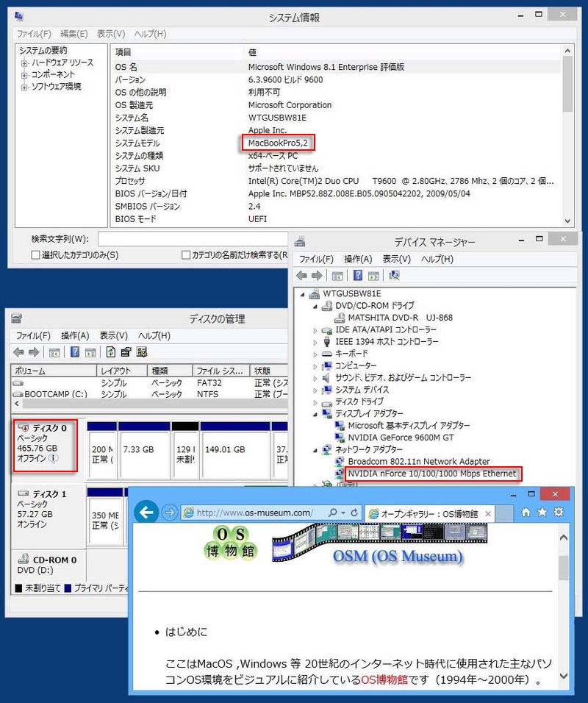Enable 'Selected category only' search checkbox
Screen dimensions: 588x703
click(x=35, y=254)
